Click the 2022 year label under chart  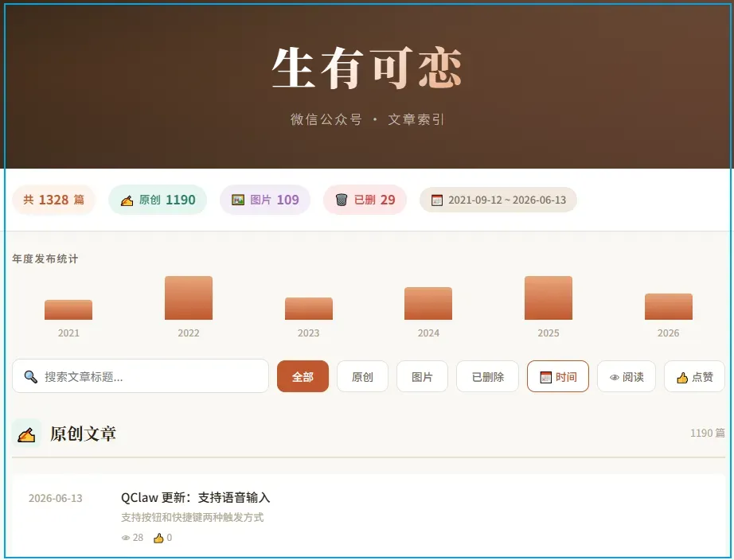point(189,333)
